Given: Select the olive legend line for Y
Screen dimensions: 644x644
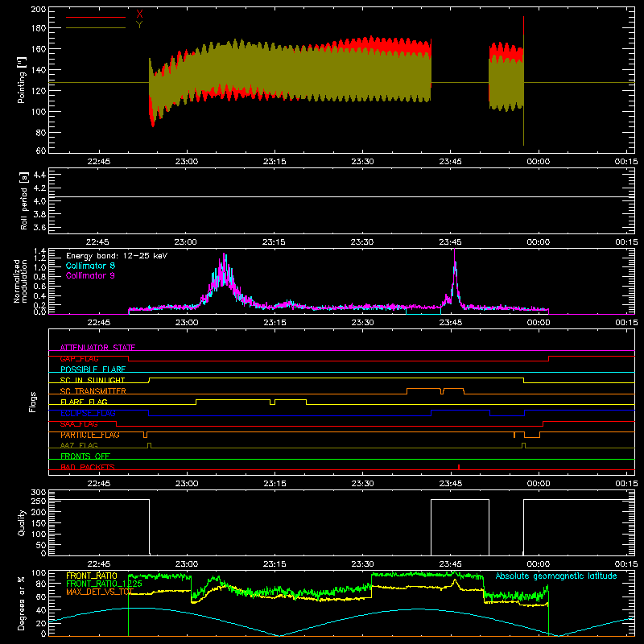Looking at the screenshot, I should click(x=96, y=27).
